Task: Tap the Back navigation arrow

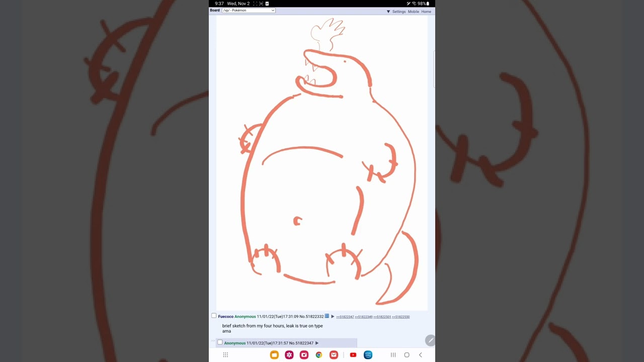Action: [421, 355]
